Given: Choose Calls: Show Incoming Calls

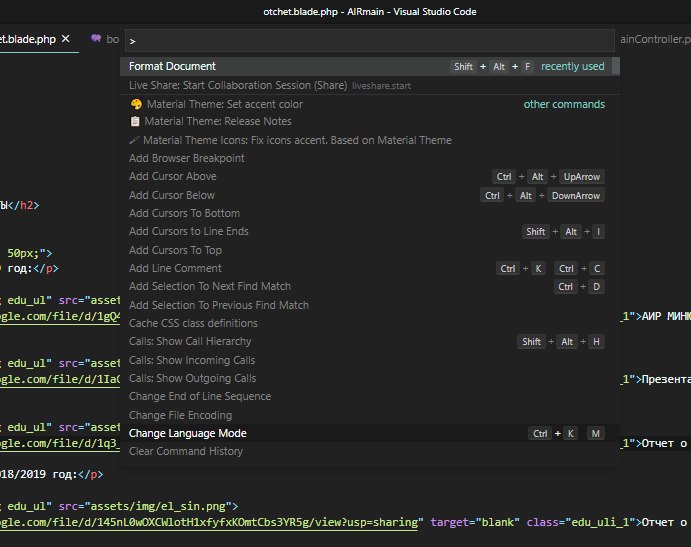Looking at the screenshot, I should pos(369,361).
